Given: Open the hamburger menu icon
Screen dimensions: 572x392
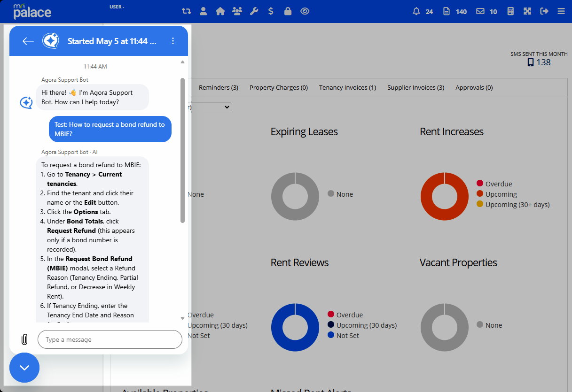Looking at the screenshot, I should pos(561,11).
